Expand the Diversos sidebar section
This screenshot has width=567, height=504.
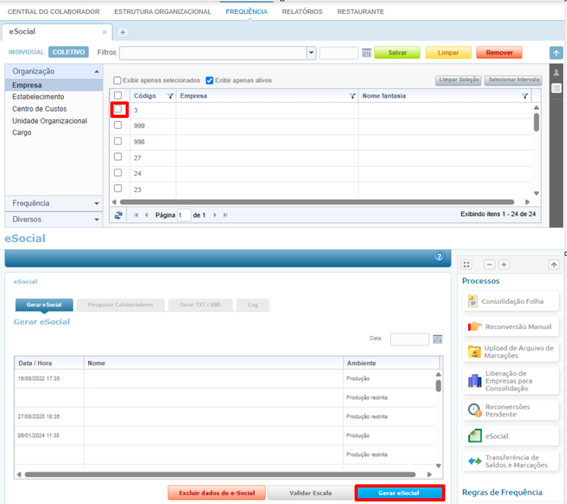54,219
